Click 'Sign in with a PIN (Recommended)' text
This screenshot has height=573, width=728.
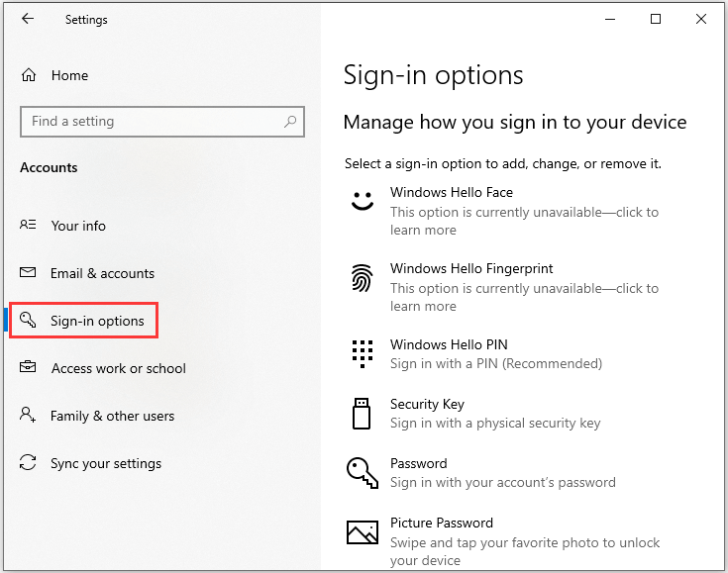tap(496, 364)
